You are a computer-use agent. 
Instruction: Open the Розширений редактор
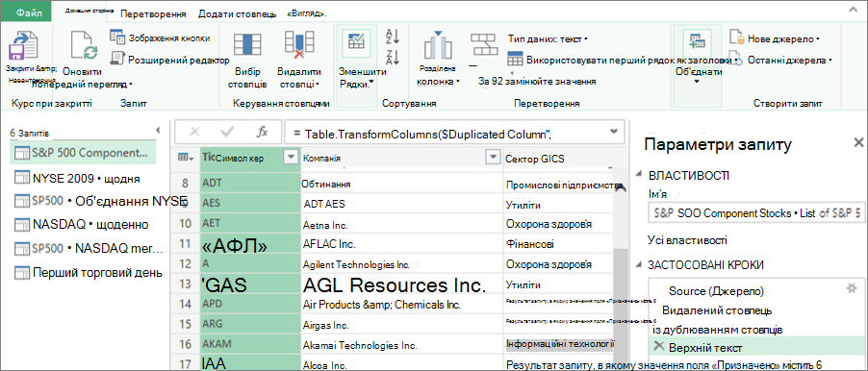(170, 59)
